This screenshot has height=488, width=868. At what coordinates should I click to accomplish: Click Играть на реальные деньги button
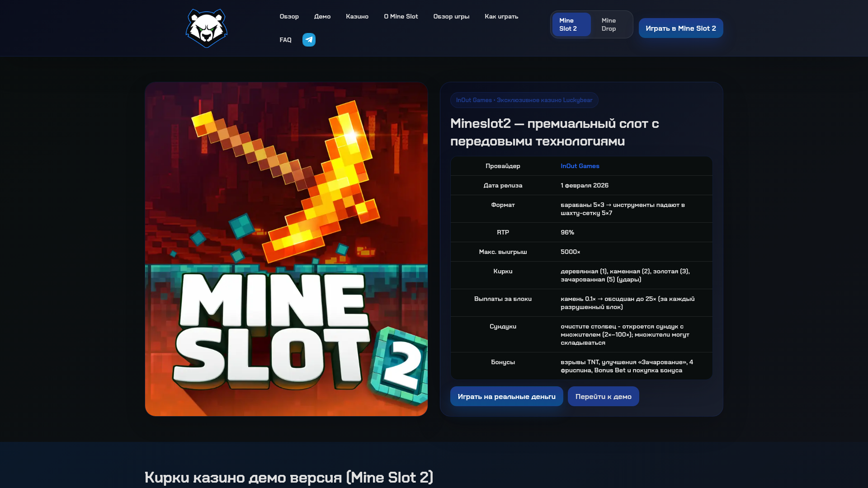tap(506, 396)
